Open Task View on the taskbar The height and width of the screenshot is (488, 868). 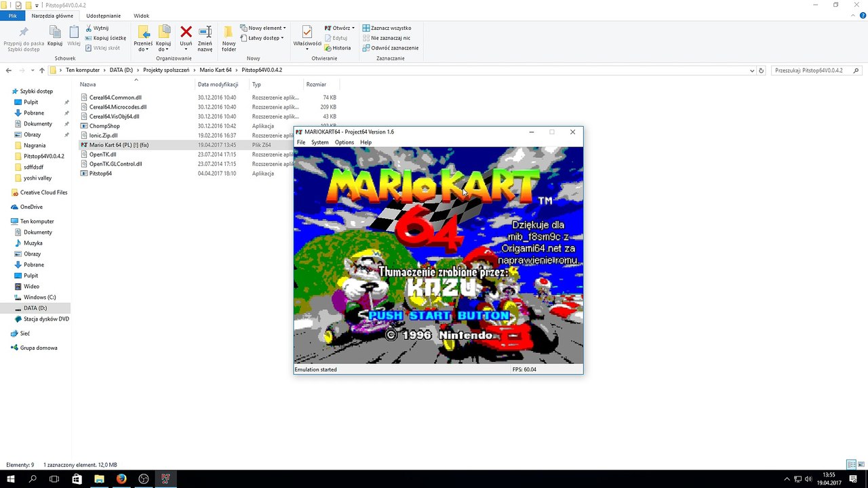(x=54, y=479)
